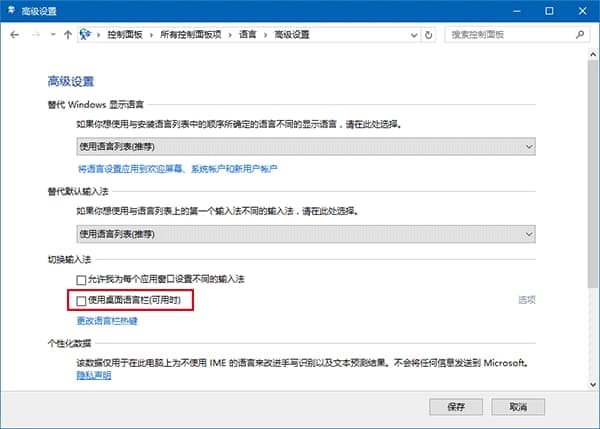Expand the address bar history dropdown

point(414,35)
